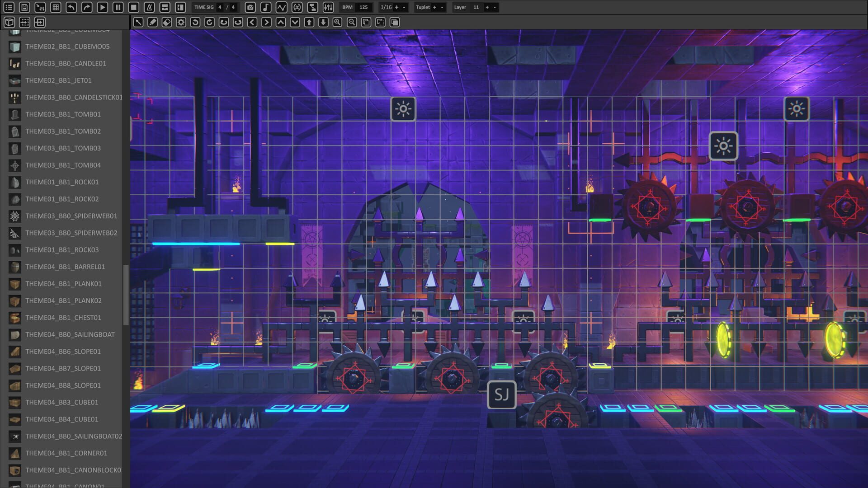868x488 pixels.
Task: Open the main list menu icon
Action: point(9,7)
